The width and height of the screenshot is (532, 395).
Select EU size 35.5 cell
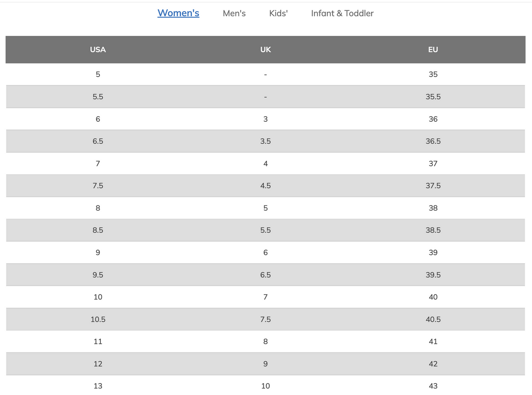click(433, 97)
